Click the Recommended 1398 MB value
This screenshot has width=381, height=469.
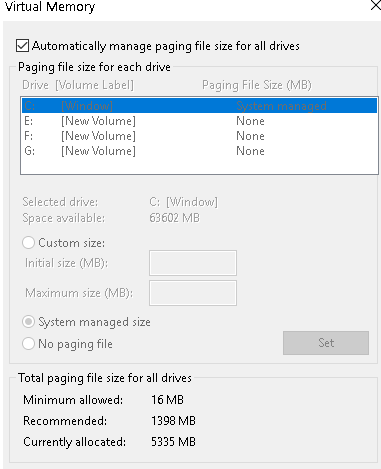pyautogui.click(x=173, y=421)
